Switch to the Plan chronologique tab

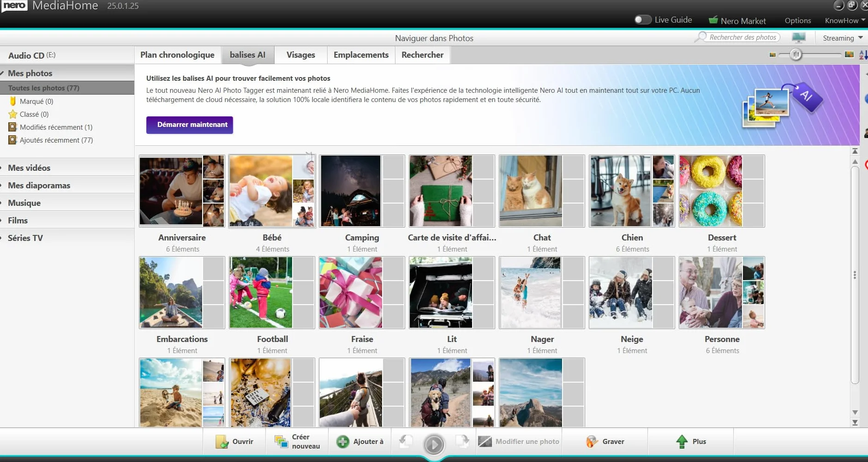(177, 55)
